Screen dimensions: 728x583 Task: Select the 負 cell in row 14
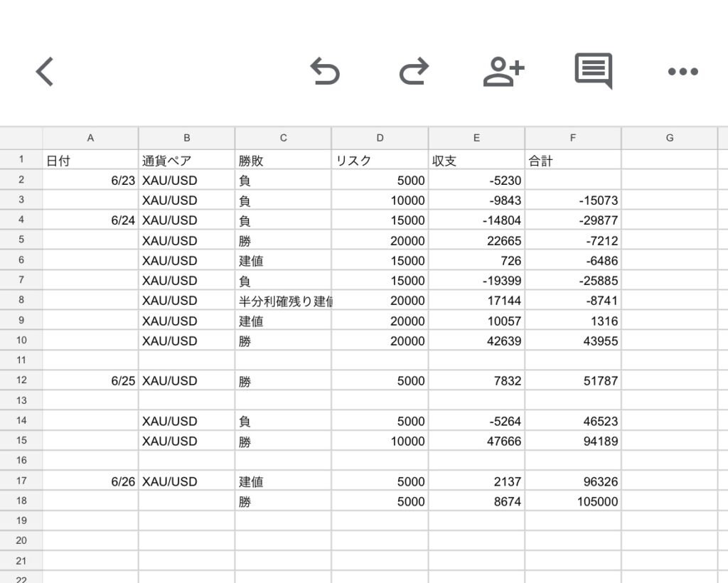(283, 421)
